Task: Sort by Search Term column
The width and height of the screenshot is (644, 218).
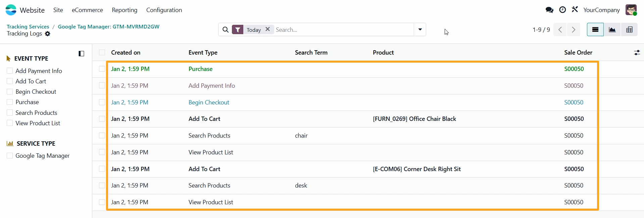Action: [311, 53]
